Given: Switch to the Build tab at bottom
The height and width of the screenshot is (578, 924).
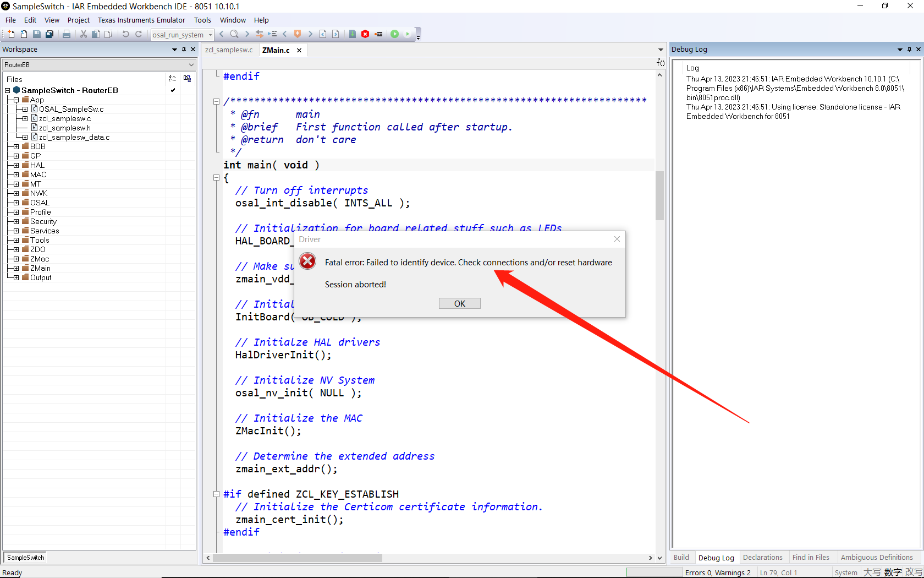Looking at the screenshot, I should 681,558.
